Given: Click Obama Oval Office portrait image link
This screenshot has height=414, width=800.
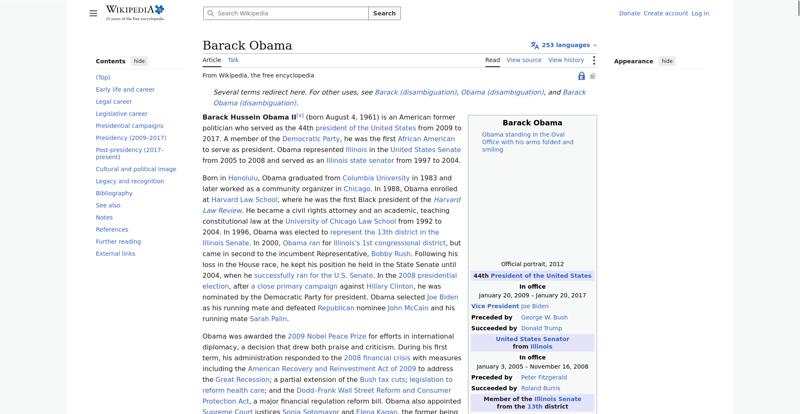Looking at the screenshot, I should pos(528,142).
